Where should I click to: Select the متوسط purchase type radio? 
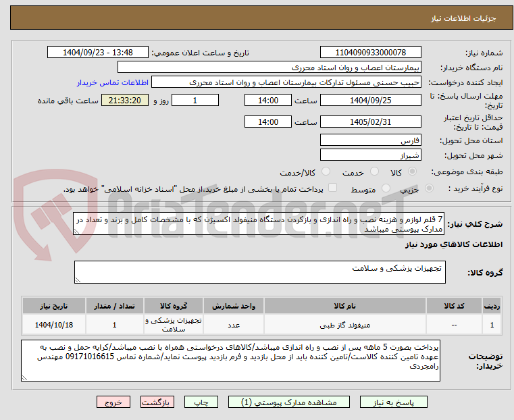pyautogui.click(x=386, y=188)
